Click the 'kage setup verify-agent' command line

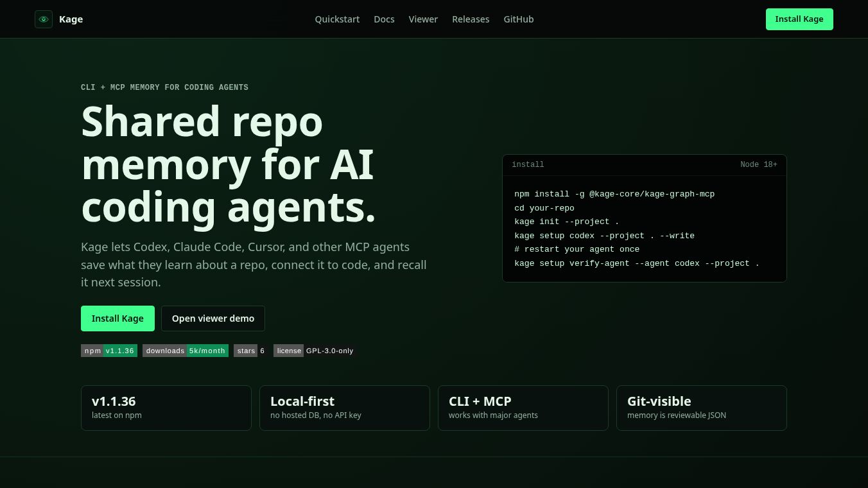637,263
